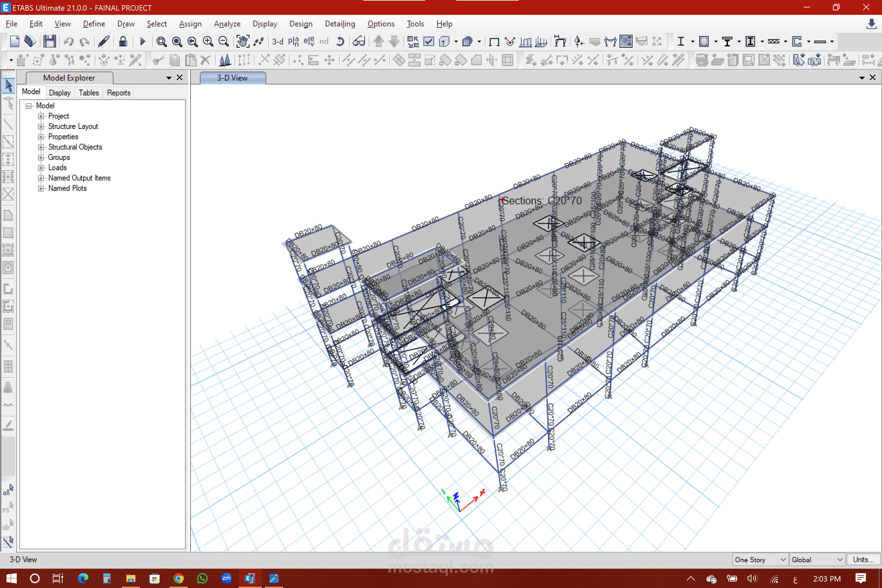Image resolution: width=882 pixels, height=588 pixels.
Task: Open the Reports tab
Action: [x=119, y=93]
